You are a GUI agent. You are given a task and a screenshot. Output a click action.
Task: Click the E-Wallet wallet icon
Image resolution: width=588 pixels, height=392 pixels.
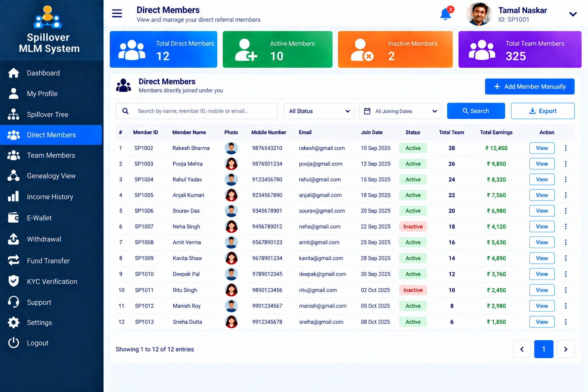pos(13,218)
